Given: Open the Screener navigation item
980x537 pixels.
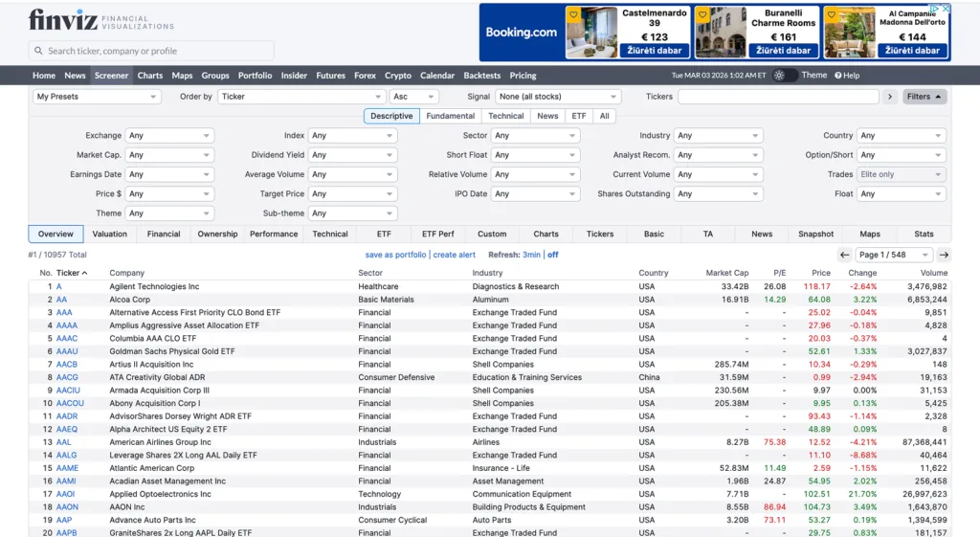Looking at the screenshot, I should click(111, 75).
